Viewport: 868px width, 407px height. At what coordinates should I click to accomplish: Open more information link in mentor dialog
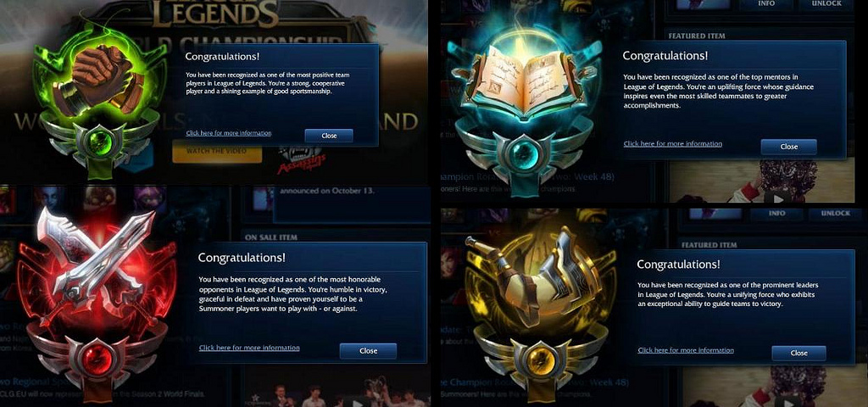coord(672,144)
